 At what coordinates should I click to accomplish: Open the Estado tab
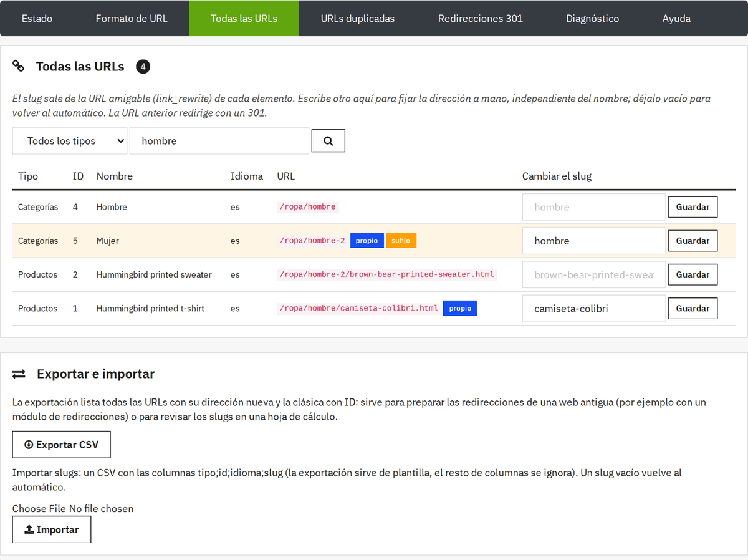37,18
